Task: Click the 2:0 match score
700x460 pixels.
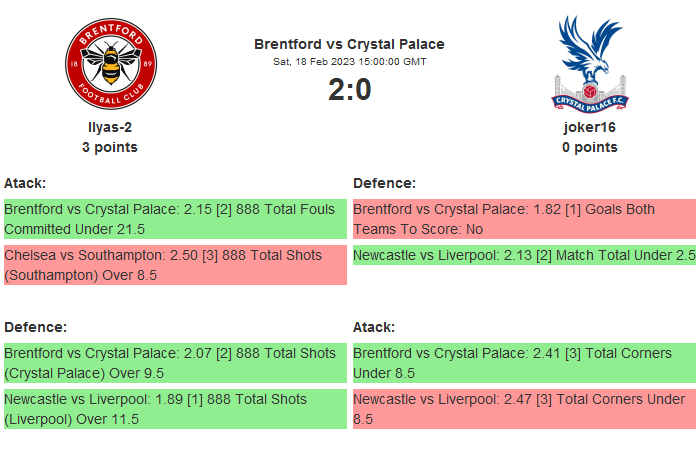Action: [349, 90]
